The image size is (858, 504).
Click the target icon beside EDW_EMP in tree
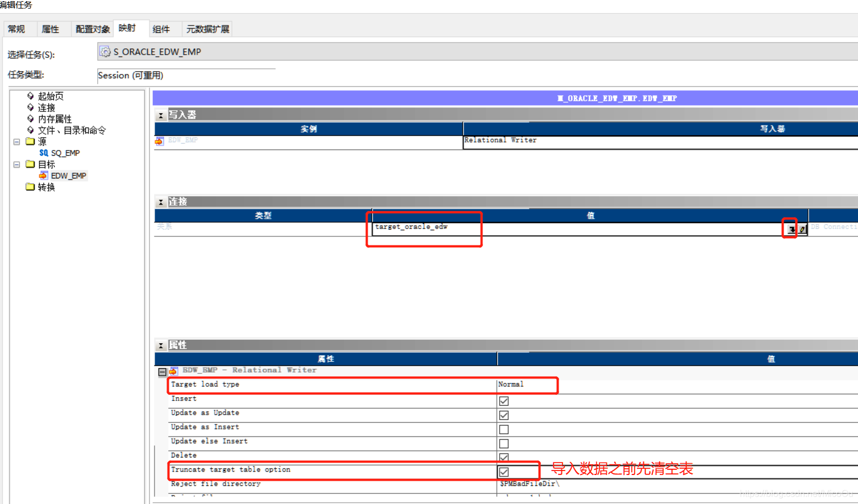click(x=44, y=176)
